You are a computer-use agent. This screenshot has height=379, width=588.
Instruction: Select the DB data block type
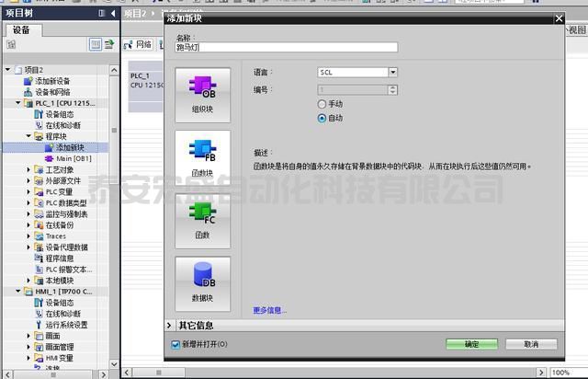[x=201, y=281]
